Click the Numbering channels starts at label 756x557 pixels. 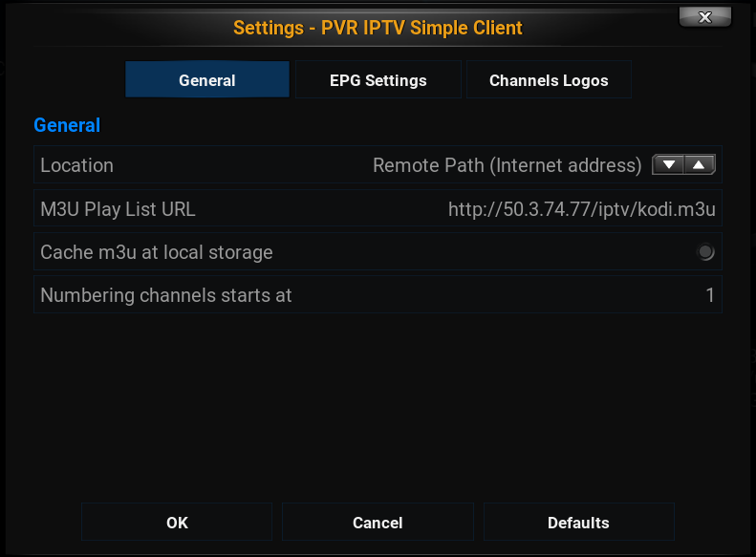point(166,295)
